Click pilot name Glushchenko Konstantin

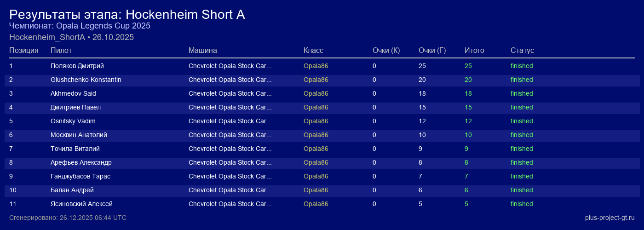click(x=86, y=80)
